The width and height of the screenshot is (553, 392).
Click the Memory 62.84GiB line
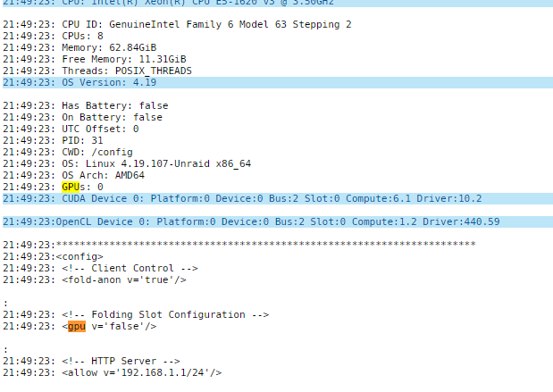pos(80,47)
